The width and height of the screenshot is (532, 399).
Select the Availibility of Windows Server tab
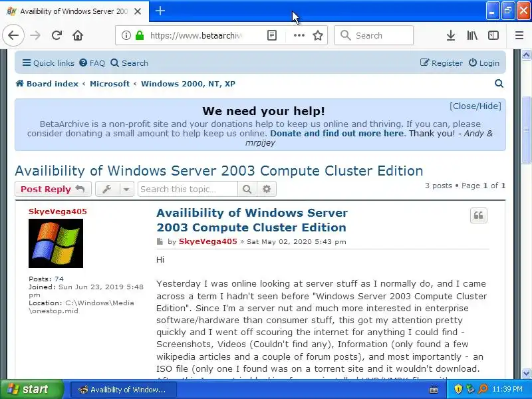click(x=74, y=11)
